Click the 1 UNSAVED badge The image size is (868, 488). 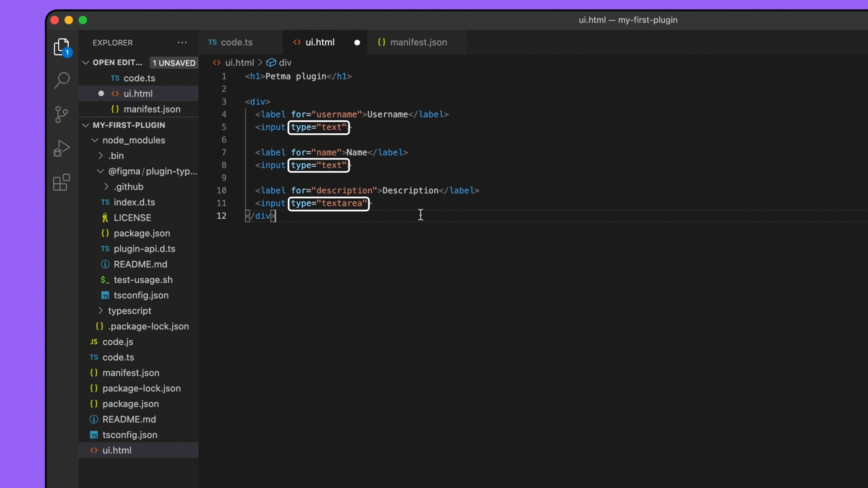point(174,63)
